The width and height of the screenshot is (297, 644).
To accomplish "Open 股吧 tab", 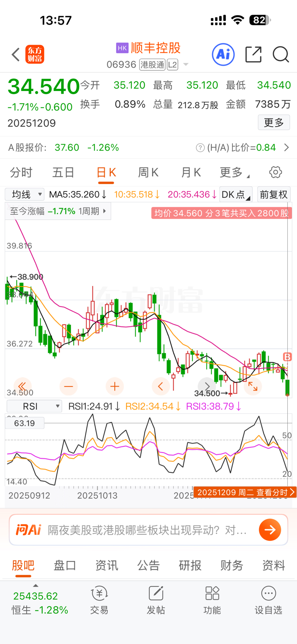I will (x=23, y=566).
